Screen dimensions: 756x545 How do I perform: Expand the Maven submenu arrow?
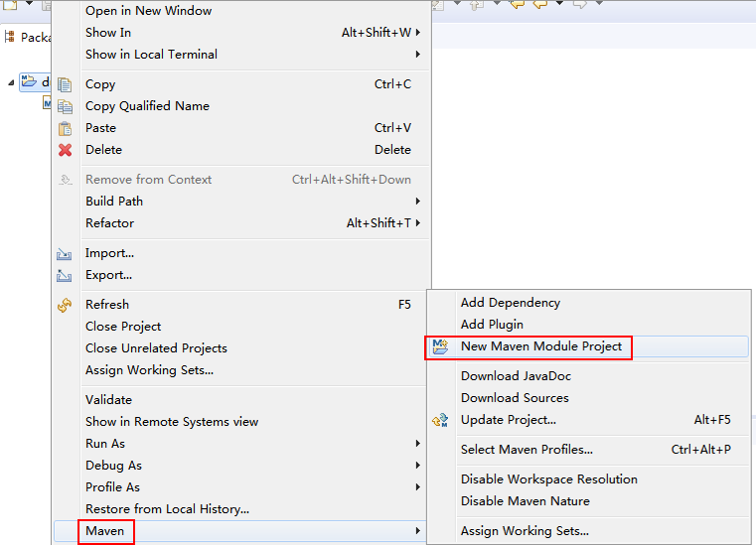pos(418,531)
